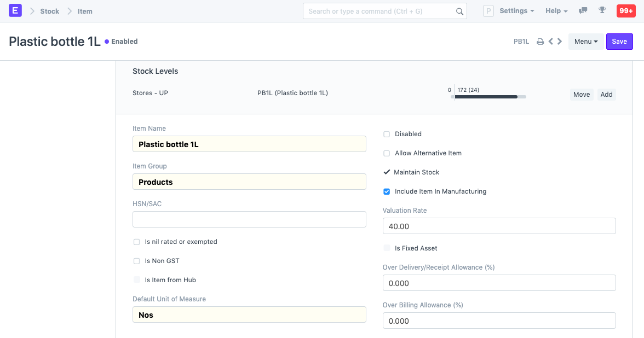The height and width of the screenshot is (338, 644).
Task: Open the chat messages icon
Action: [583, 11]
